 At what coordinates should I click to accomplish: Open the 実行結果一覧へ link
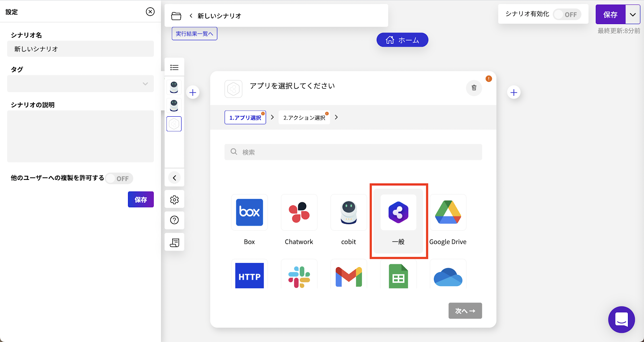(194, 34)
